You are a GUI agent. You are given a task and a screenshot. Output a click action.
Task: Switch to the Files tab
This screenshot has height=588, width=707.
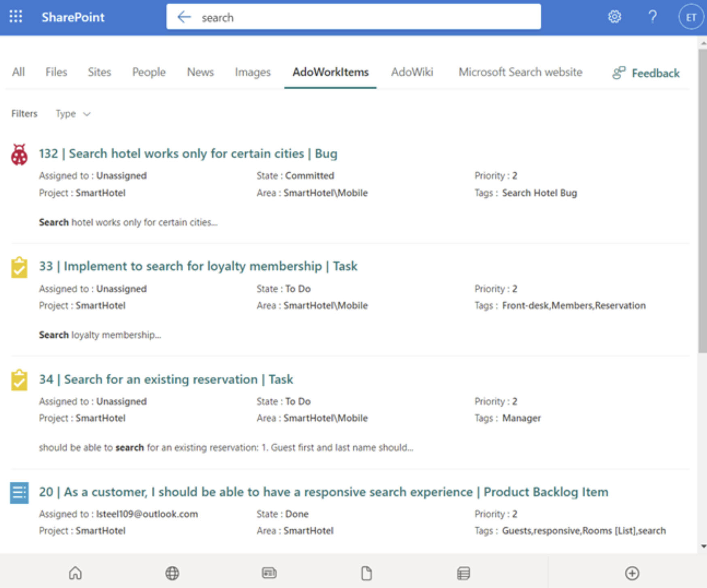56,72
